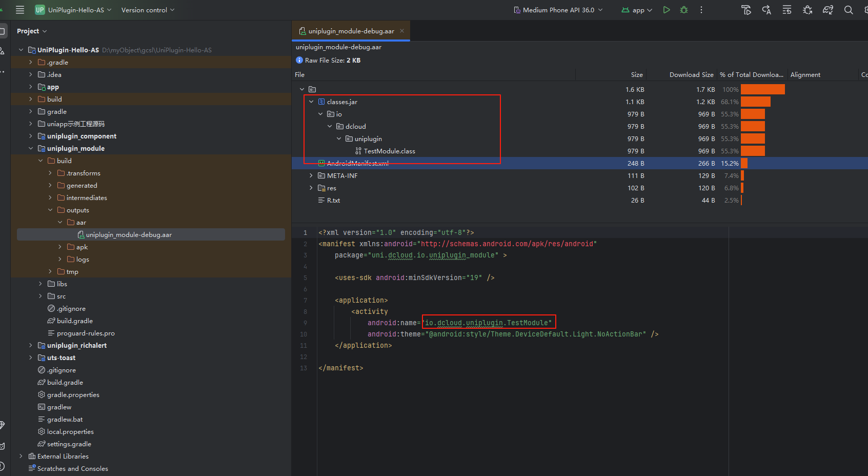The height and width of the screenshot is (476, 868).
Task: Click the External Libraries library icon
Action: click(x=32, y=456)
